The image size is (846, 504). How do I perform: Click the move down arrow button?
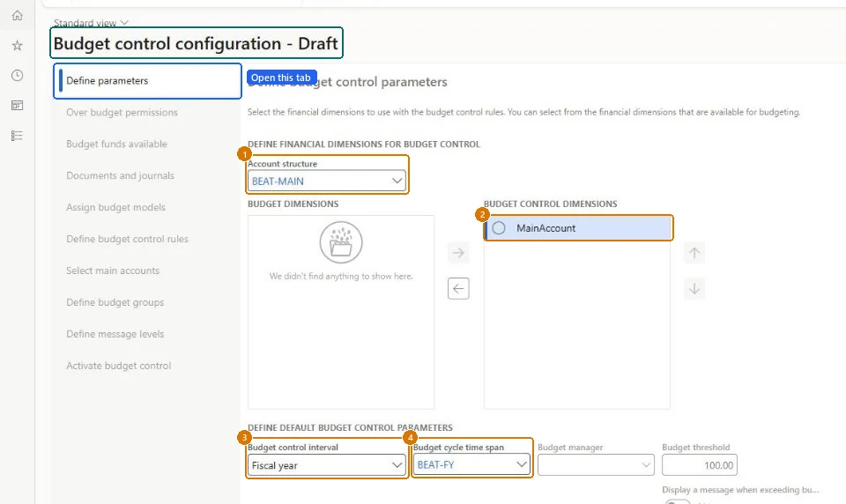[694, 289]
